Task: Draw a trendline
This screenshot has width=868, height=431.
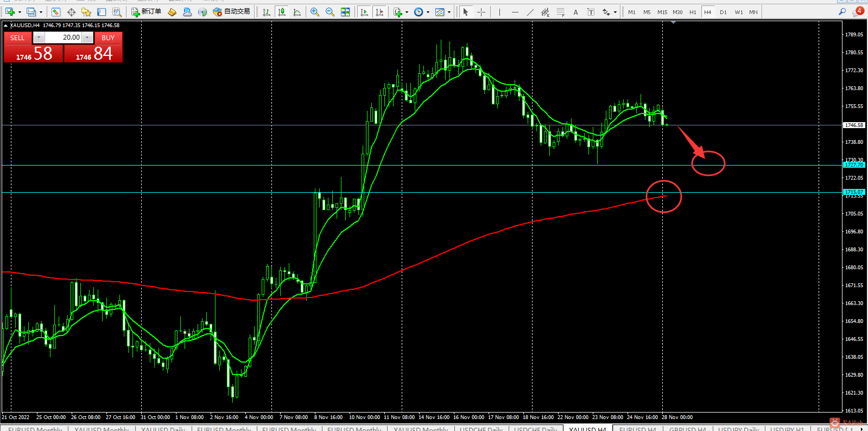Action: pos(530,12)
